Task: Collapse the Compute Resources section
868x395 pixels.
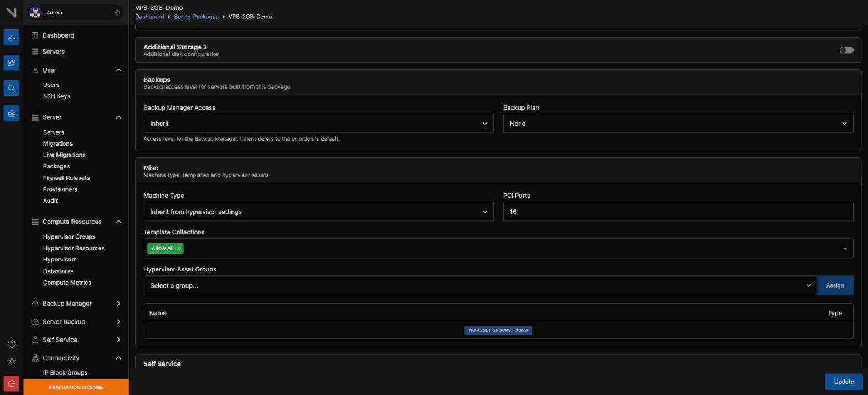Action: point(118,222)
